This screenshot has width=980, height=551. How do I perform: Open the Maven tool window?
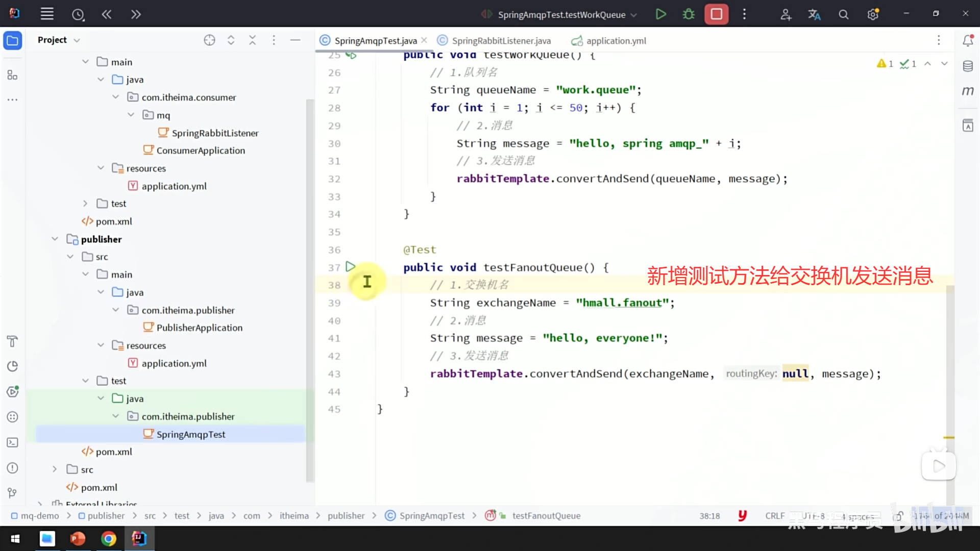968,91
